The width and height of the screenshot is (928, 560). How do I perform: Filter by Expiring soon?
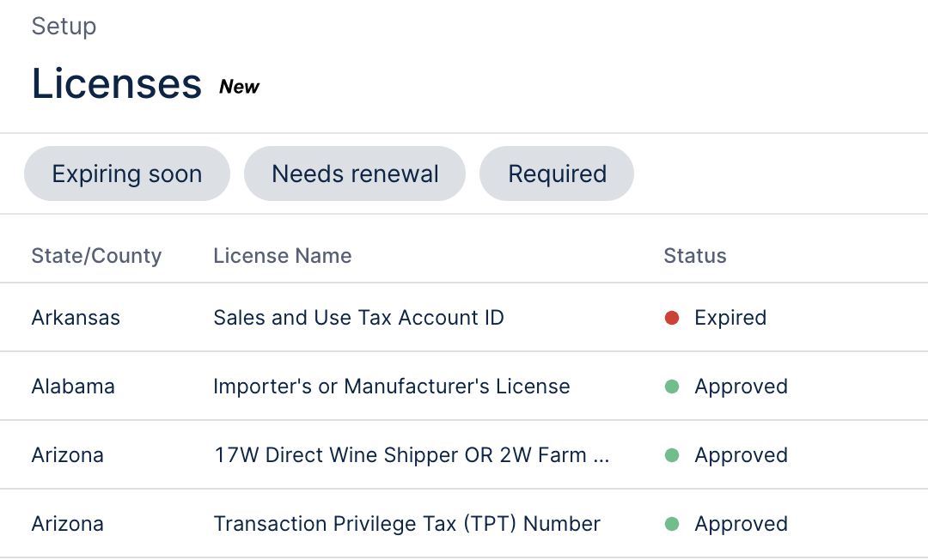pos(127,173)
